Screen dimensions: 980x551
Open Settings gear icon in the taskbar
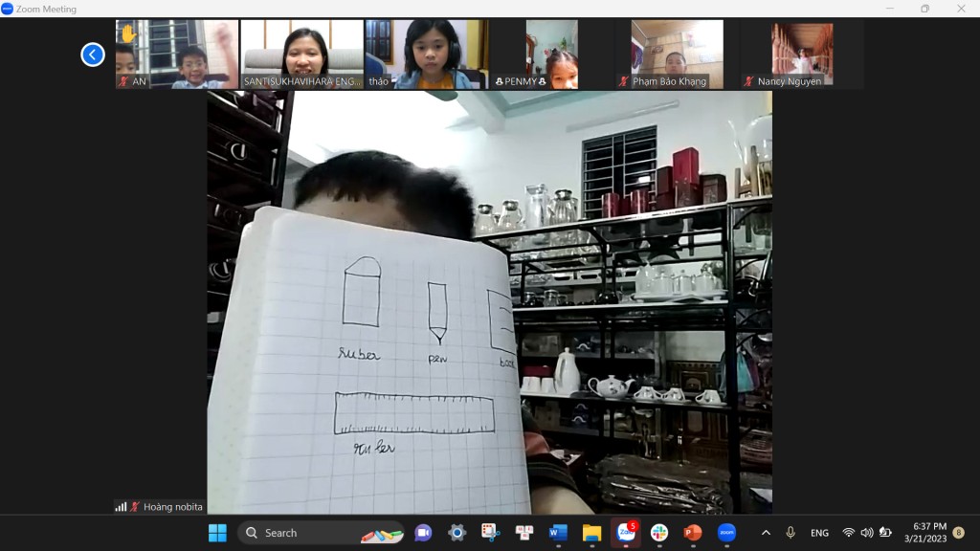(x=457, y=533)
